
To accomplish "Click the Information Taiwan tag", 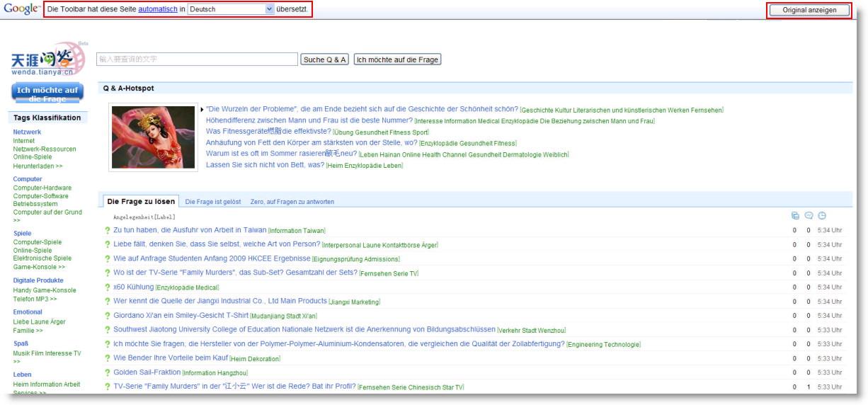I will coord(297,231).
